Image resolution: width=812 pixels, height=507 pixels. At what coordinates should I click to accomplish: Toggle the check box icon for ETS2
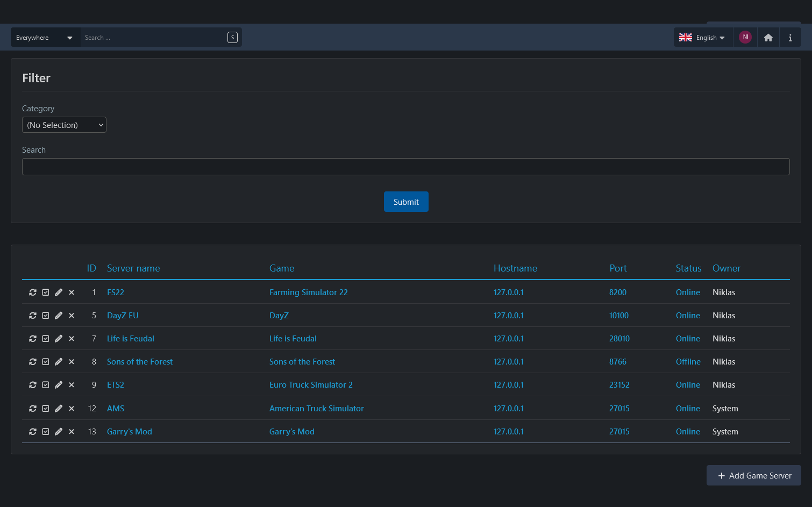coord(46,385)
